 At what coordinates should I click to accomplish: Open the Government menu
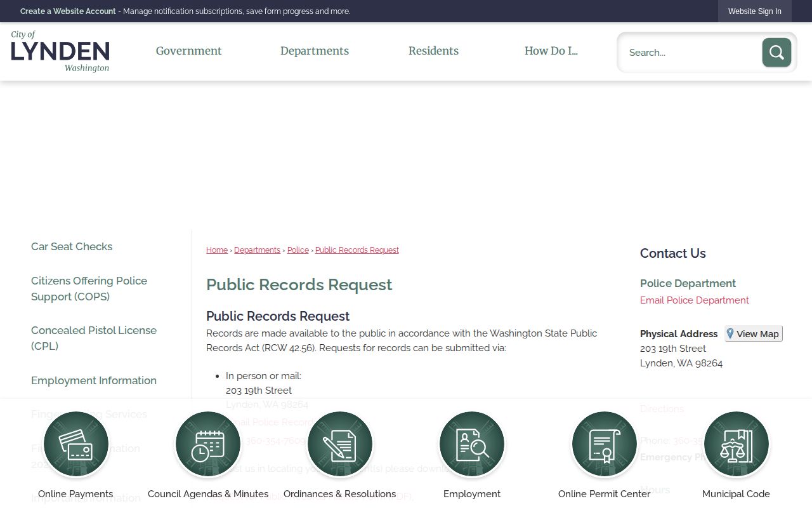[188, 51]
